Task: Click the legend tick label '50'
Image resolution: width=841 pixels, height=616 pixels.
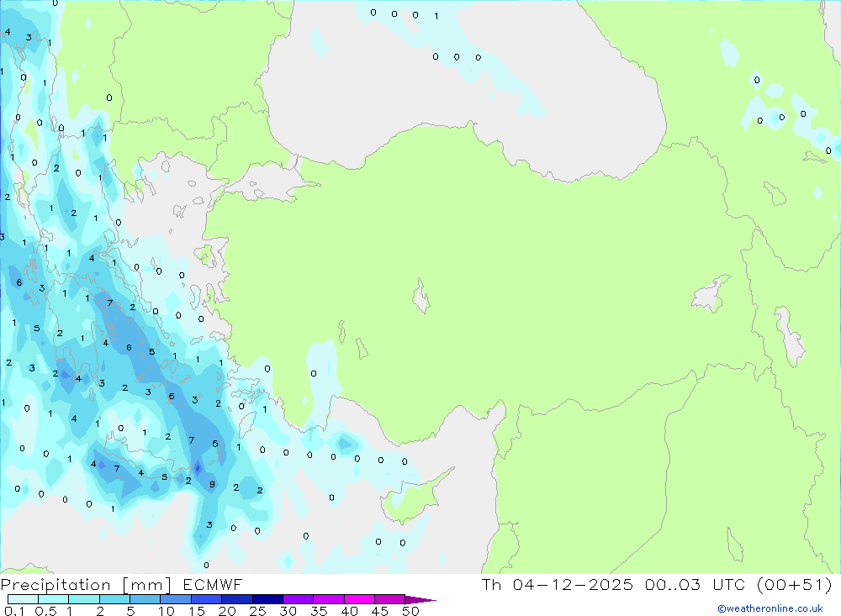Action: pyautogui.click(x=410, y=611)
